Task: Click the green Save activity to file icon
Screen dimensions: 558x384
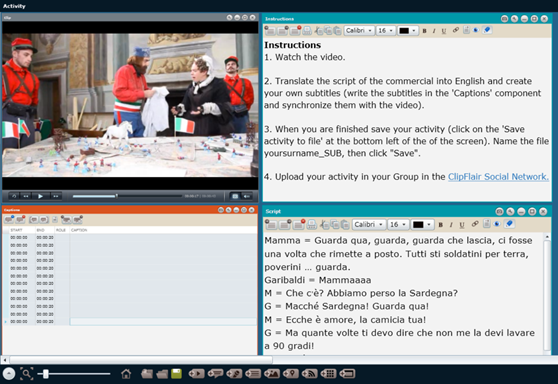Action: coord(177,373)
